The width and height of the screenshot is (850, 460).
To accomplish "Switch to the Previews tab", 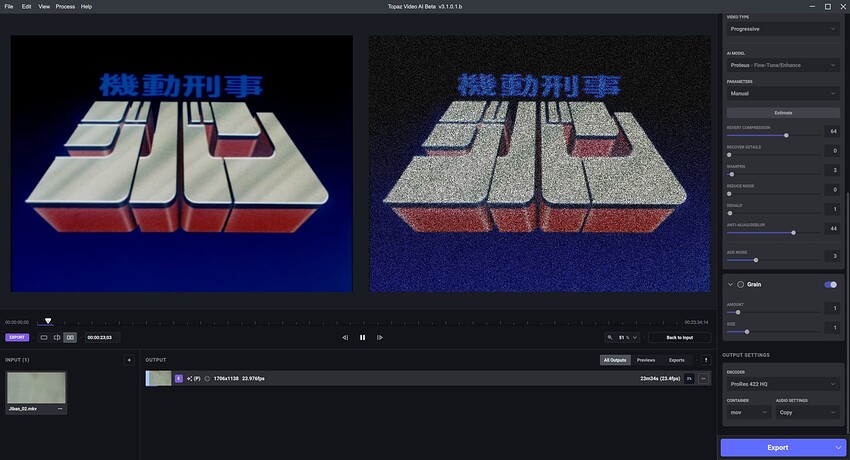I will [x=646, y=360].
